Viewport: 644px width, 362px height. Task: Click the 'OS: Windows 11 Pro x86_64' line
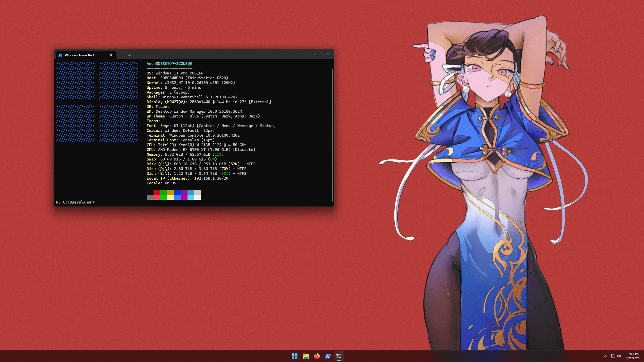tap(175, 73)
